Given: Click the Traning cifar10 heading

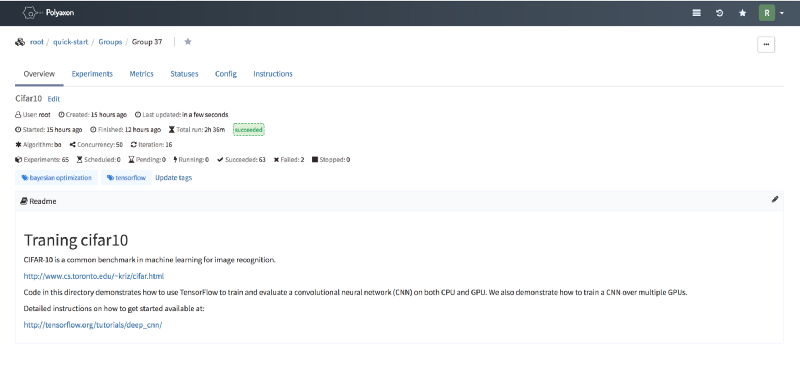Looking at the screenshot, I should click(x=76, y=240).
